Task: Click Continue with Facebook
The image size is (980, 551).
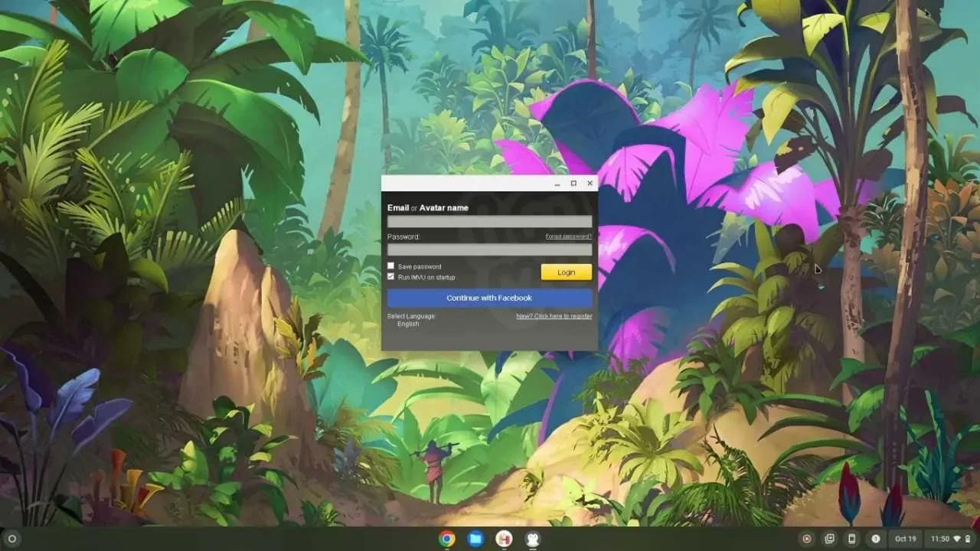Action: (489, 298)
